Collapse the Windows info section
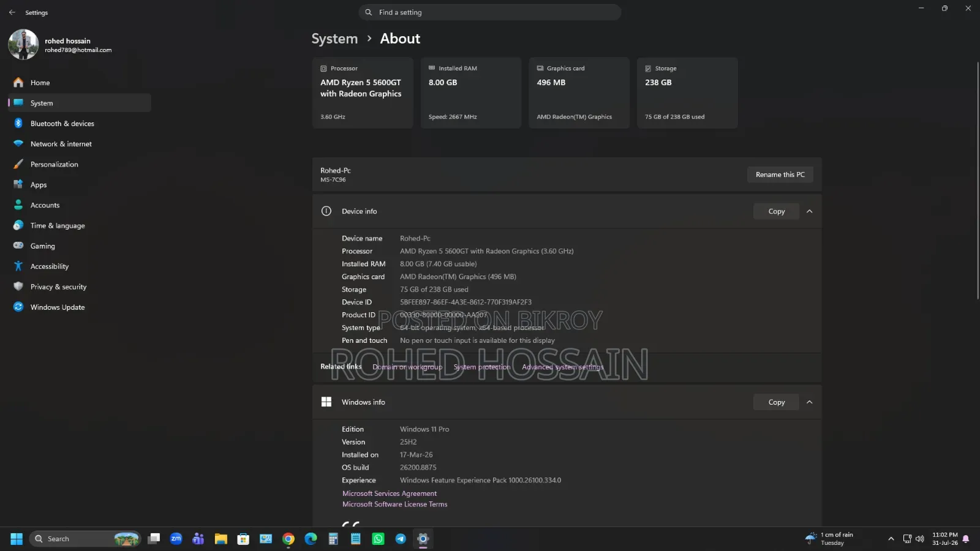980x551 pixels. [x=810, y=402]
